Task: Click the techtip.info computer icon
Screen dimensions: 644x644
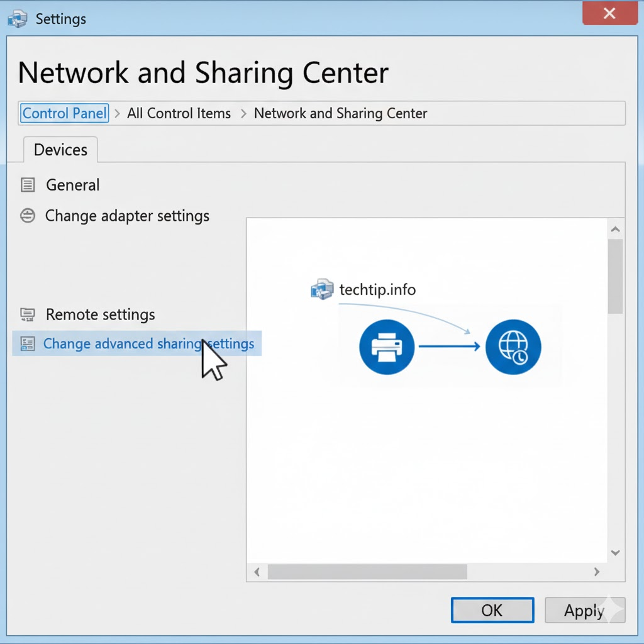Action: 322,289
